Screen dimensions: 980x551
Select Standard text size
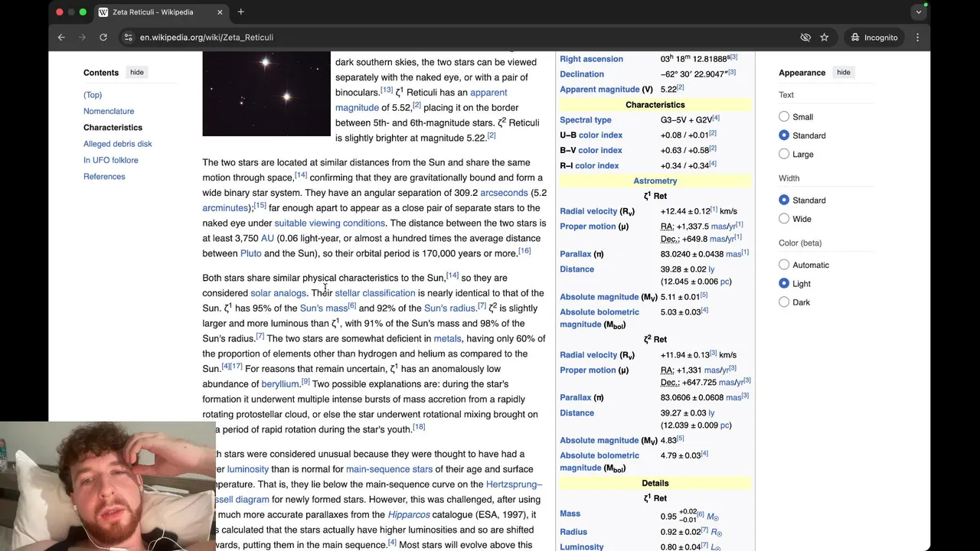click(x=784, y=135)
